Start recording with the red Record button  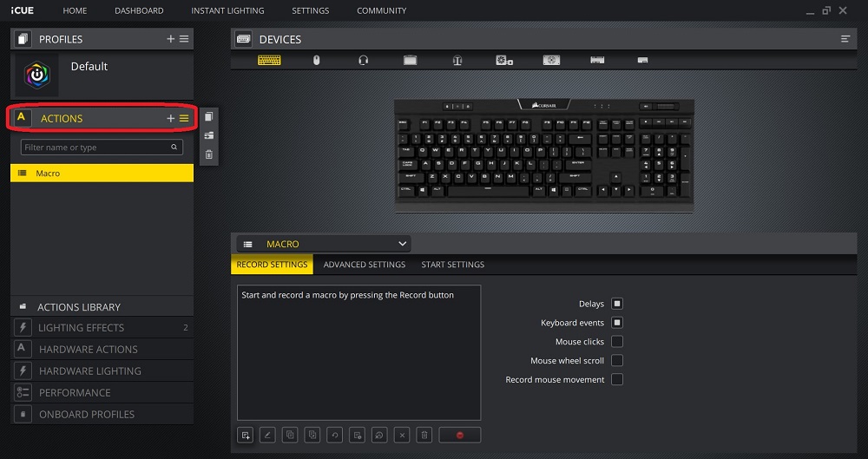pyautogui.click(x=459, y=436)
